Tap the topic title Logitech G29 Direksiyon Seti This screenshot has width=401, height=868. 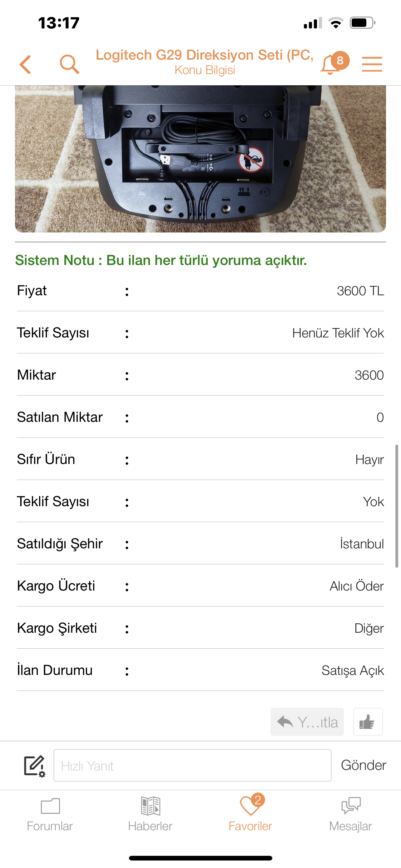205,55
